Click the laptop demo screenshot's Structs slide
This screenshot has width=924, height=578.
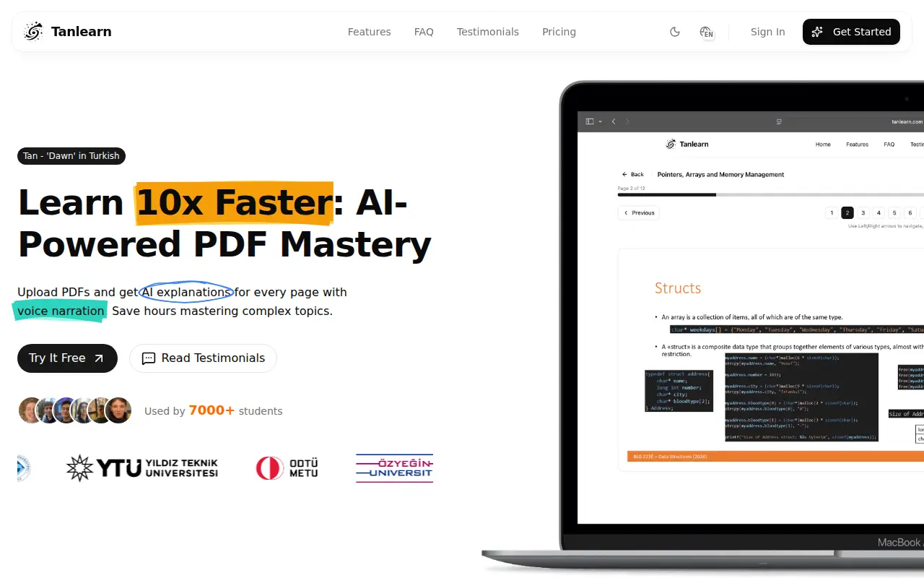[771, 359]
